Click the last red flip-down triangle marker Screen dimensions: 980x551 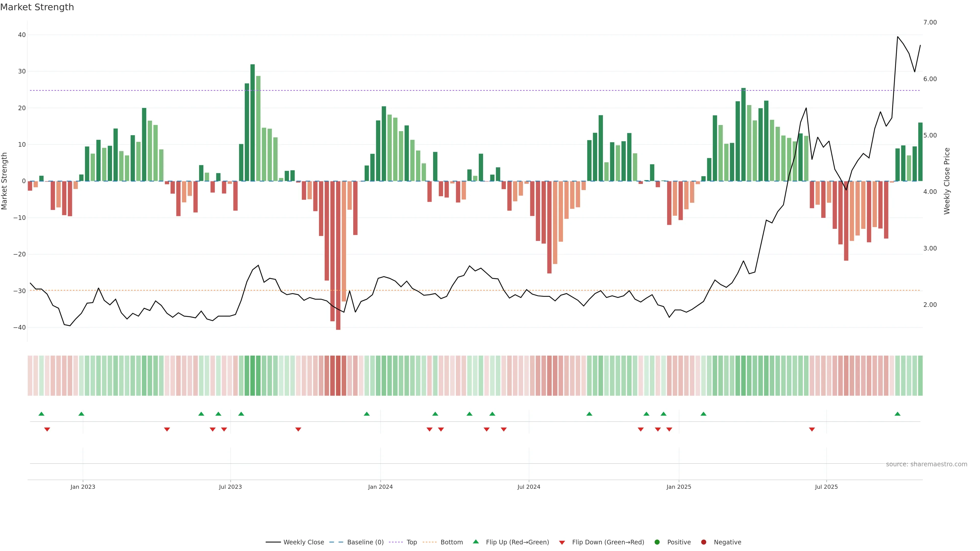click(812, 429)
